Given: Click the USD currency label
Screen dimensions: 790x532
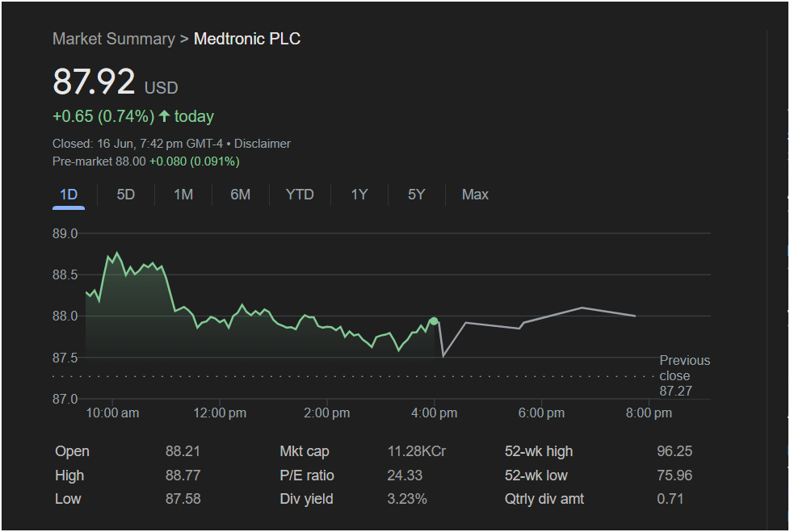Looking at the screenshot, I should (x=162, y=88).
